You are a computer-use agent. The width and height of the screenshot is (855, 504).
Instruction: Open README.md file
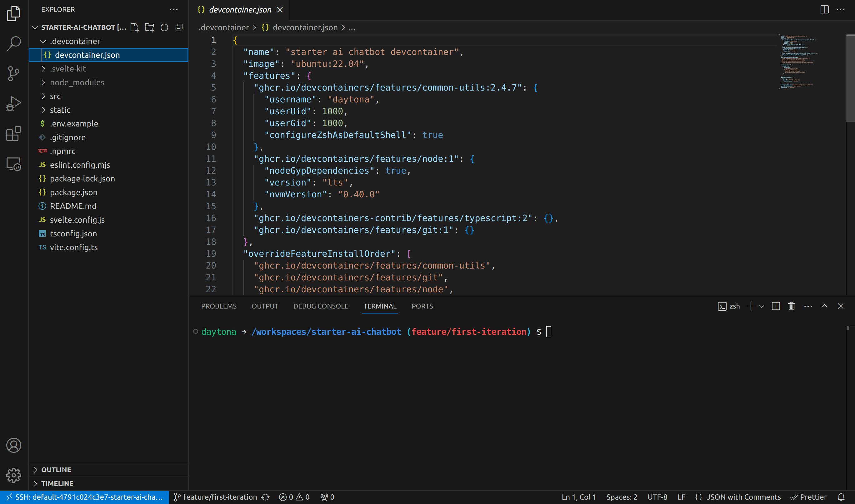coord(108,206)
